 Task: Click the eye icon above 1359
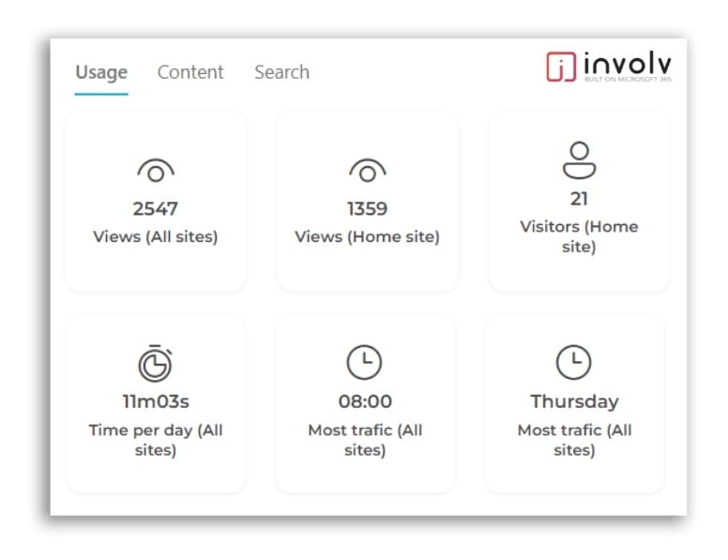(367, 171)
